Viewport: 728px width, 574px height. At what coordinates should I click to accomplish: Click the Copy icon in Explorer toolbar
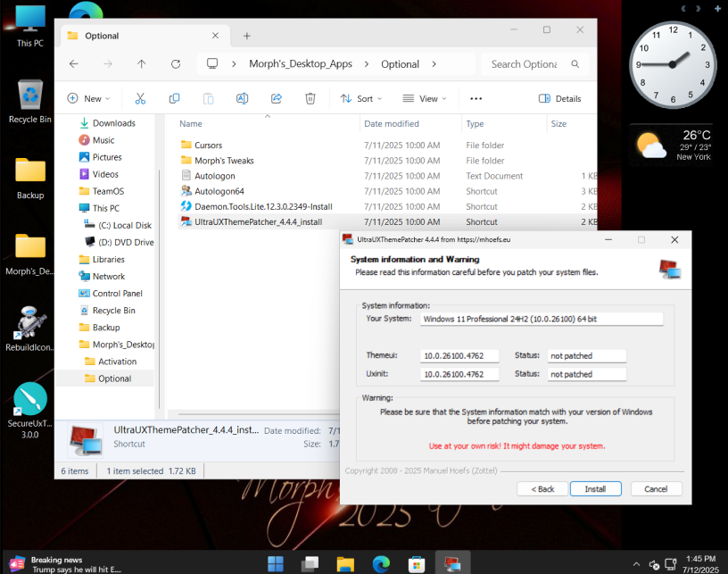pyautogui.click(x=174, y=98)
